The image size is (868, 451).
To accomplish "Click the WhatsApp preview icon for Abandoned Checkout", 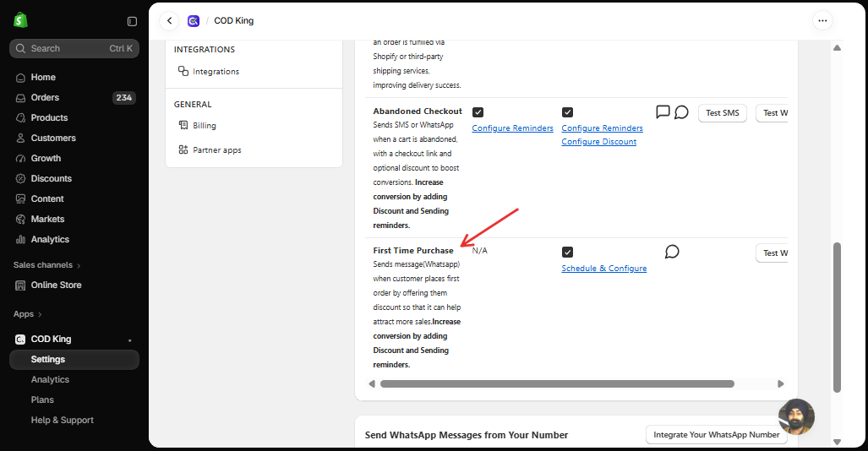I will click(x=681, y=112).
